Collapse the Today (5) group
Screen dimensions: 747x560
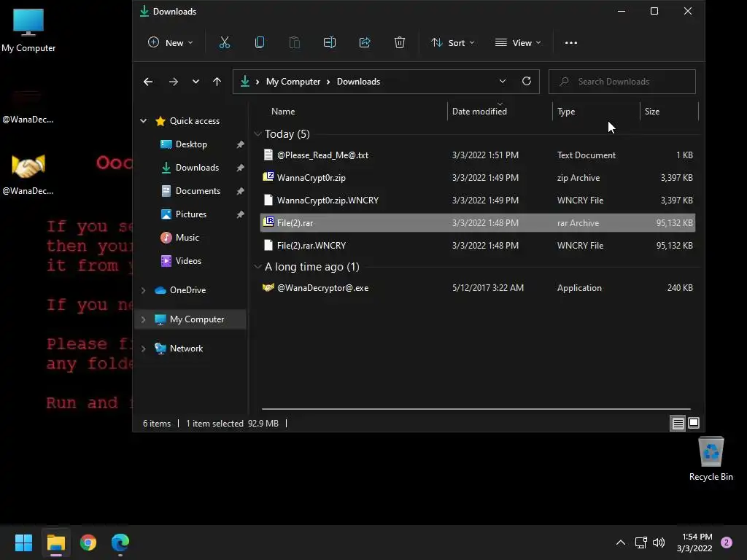[x=258, y=134]
